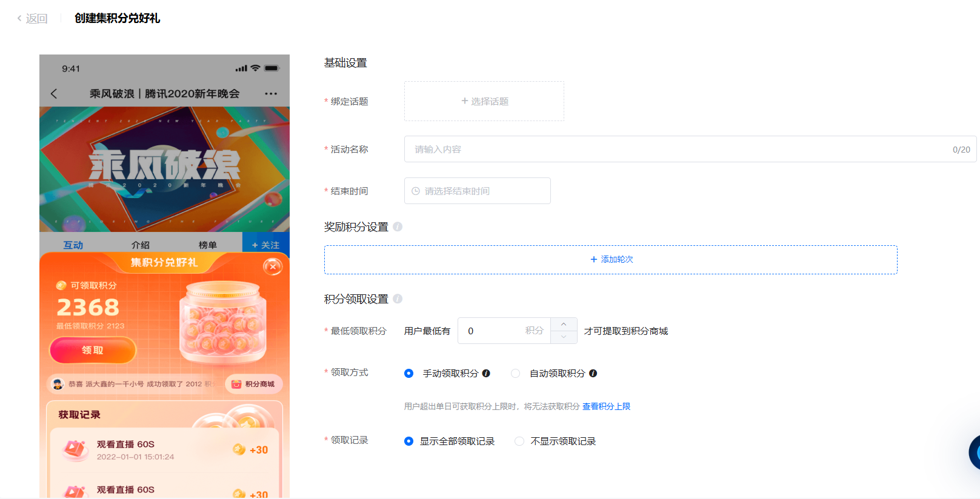980x499 pixels.
Task: Click the info icon beside 手动领取积分
Action: click(x=486, y=373)
